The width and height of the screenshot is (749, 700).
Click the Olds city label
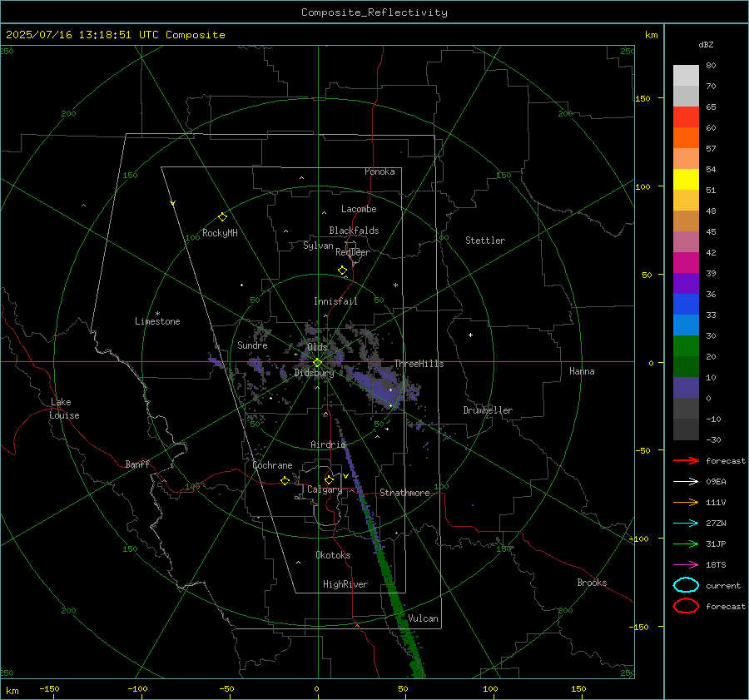tap(317, 347)
